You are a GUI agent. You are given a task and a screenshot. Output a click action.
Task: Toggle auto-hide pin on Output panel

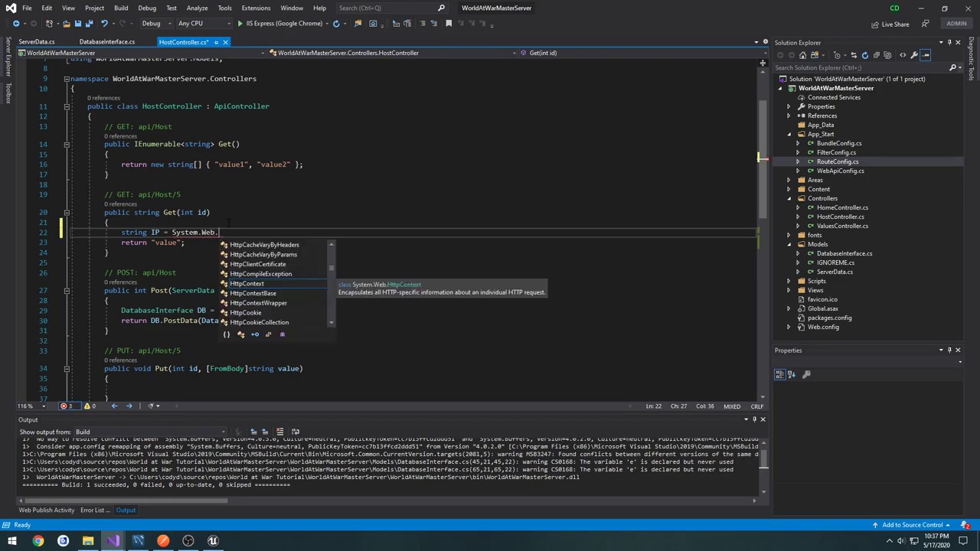click(754, 419)
